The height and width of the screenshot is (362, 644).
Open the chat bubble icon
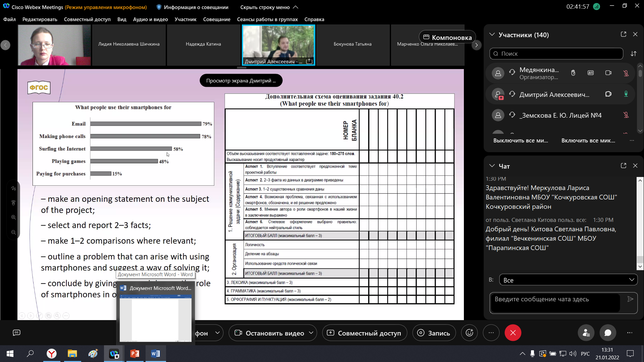[x=608, y=333]
